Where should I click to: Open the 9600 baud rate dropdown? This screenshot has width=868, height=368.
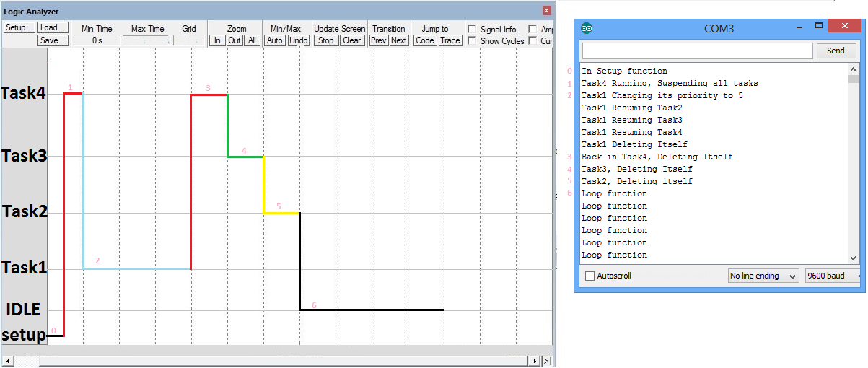[834, 276]
